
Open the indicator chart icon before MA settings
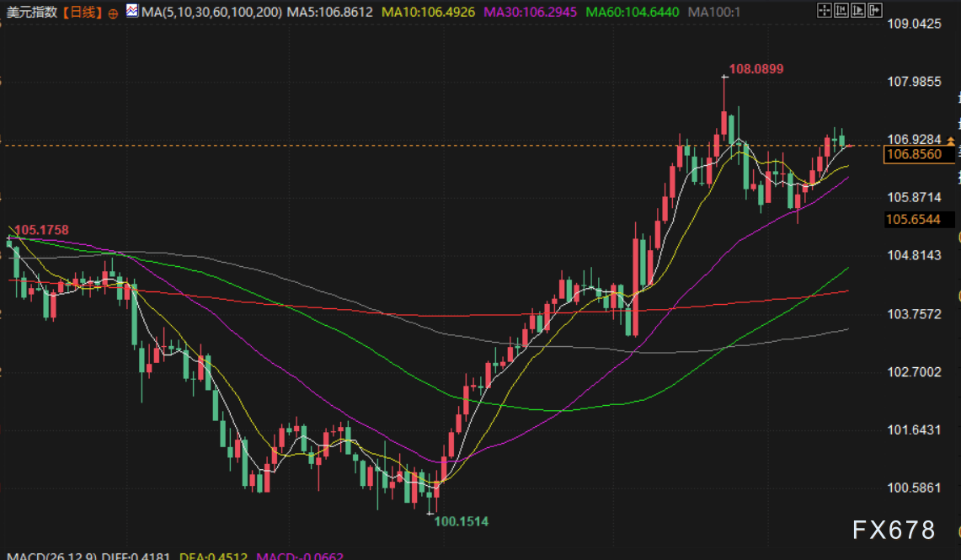pos(132,12)
